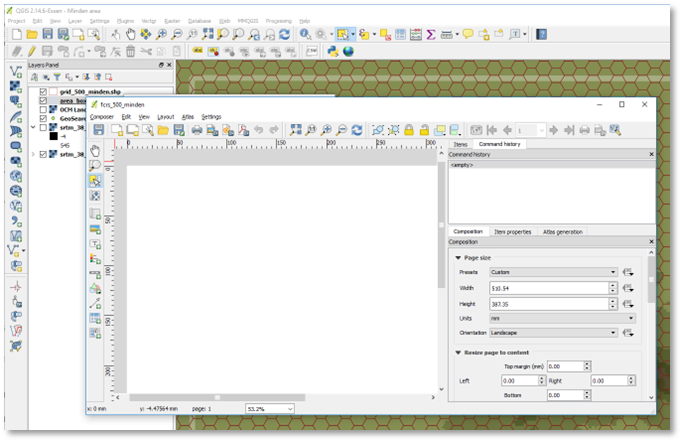The width and height of the screenshot is (682, 442).
Task: Toggle visibility of grid_500_minden.shp layer
Action: (43, 91)
